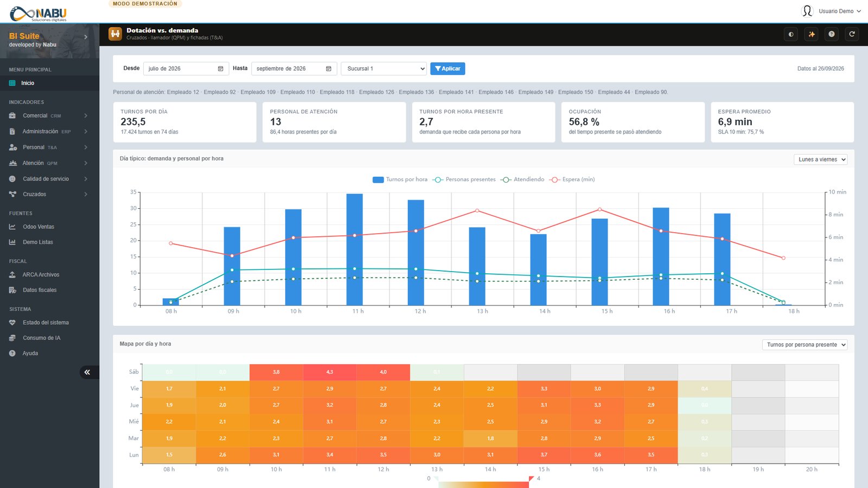The height and width of the screenshot is (488, 868).
Task: Open the Lunes a viernes day selector
Action: [820, 159]
